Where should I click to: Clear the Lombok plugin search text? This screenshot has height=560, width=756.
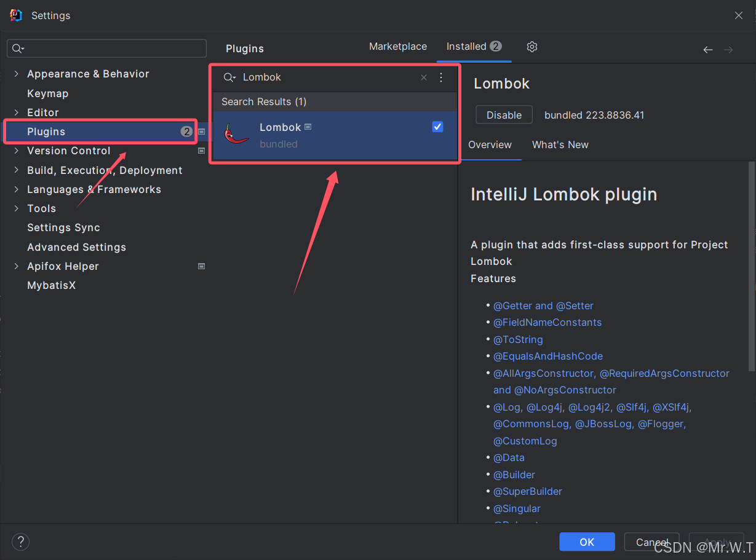423,77
